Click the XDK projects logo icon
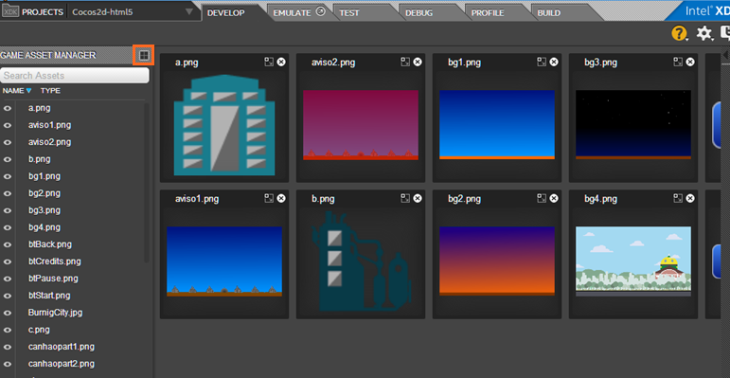 click(x=10, y=12)
